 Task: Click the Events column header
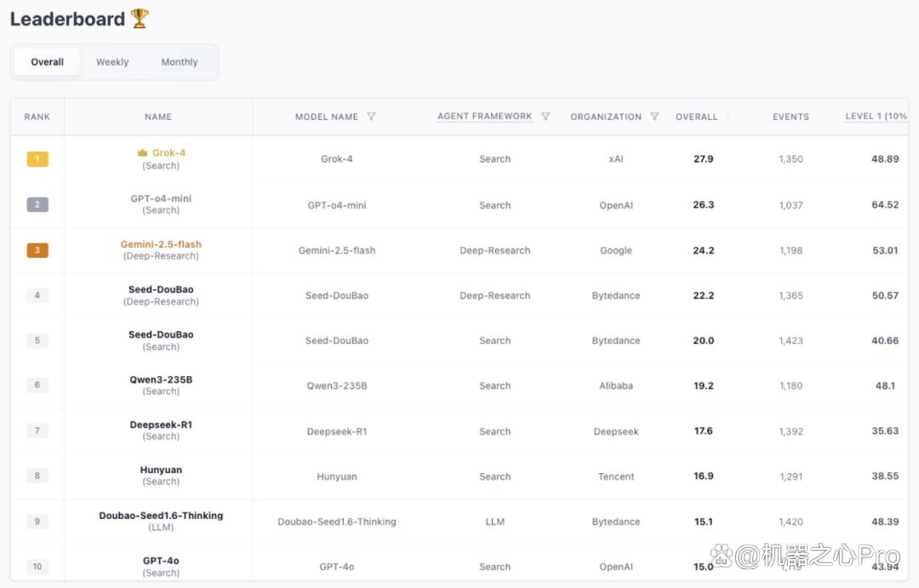791,117
